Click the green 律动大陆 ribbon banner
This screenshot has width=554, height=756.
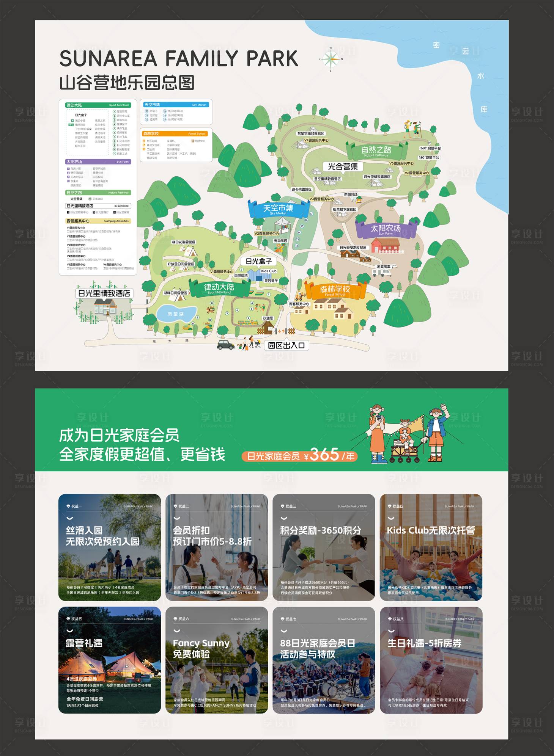click(x=219, y=288)
